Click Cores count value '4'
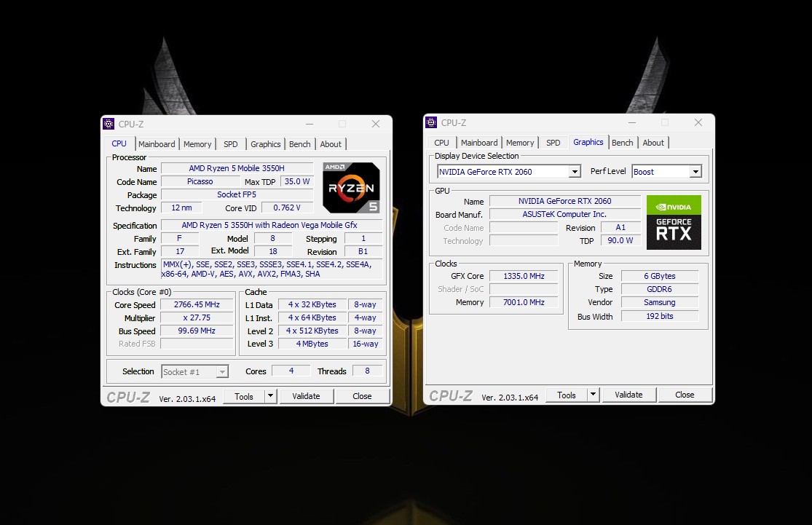This screenshot has height=525, width=812. (291, 370)
